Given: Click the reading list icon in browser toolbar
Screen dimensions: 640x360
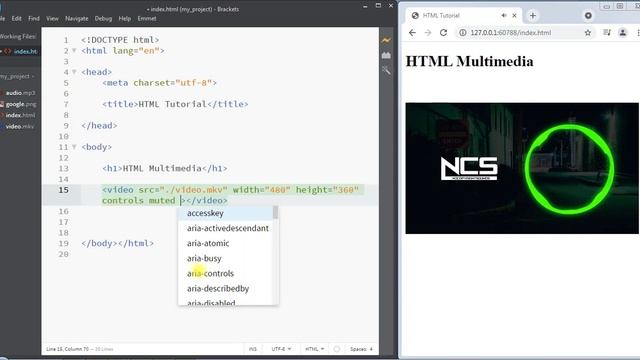Looking at the screenshot, I should coord(607,33).
